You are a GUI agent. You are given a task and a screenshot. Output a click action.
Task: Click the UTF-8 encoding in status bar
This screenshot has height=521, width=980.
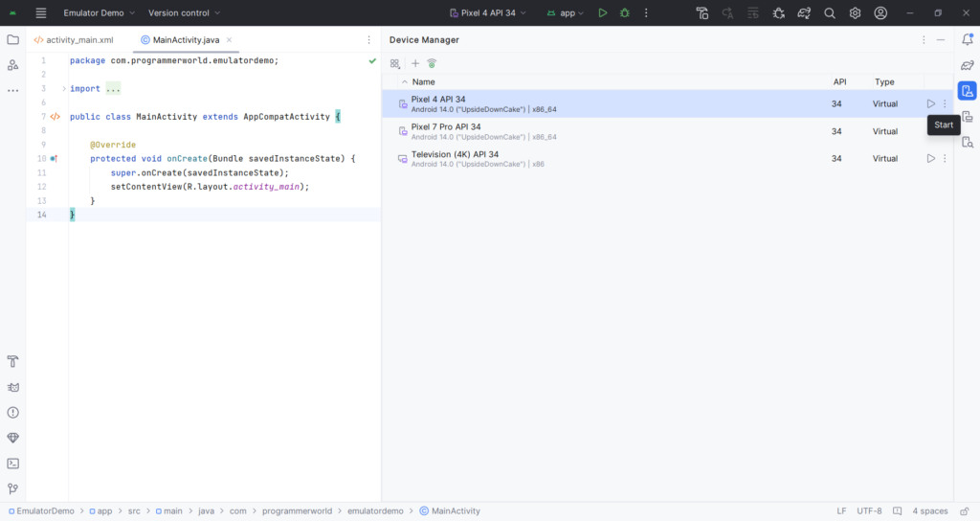(x=869, y=511)
